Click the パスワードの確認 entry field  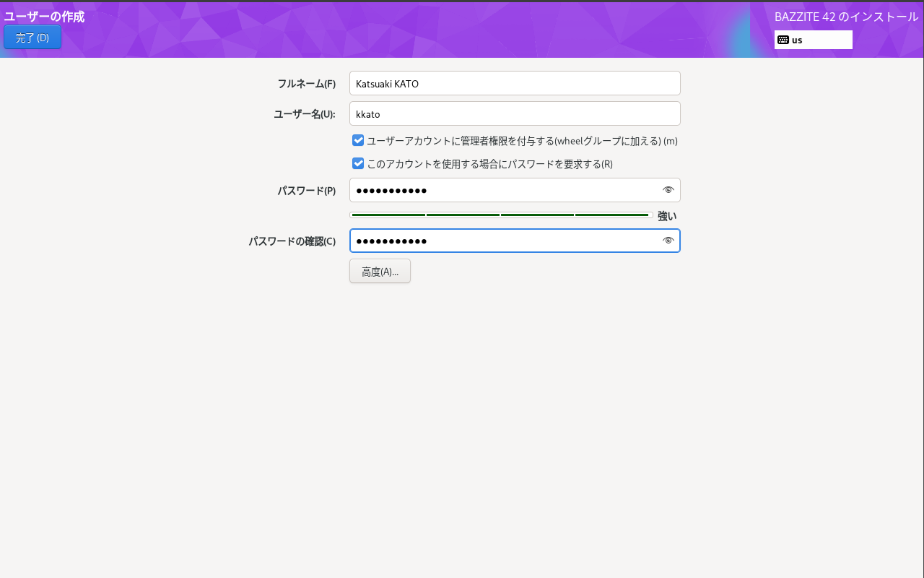(x=505, y=240)
